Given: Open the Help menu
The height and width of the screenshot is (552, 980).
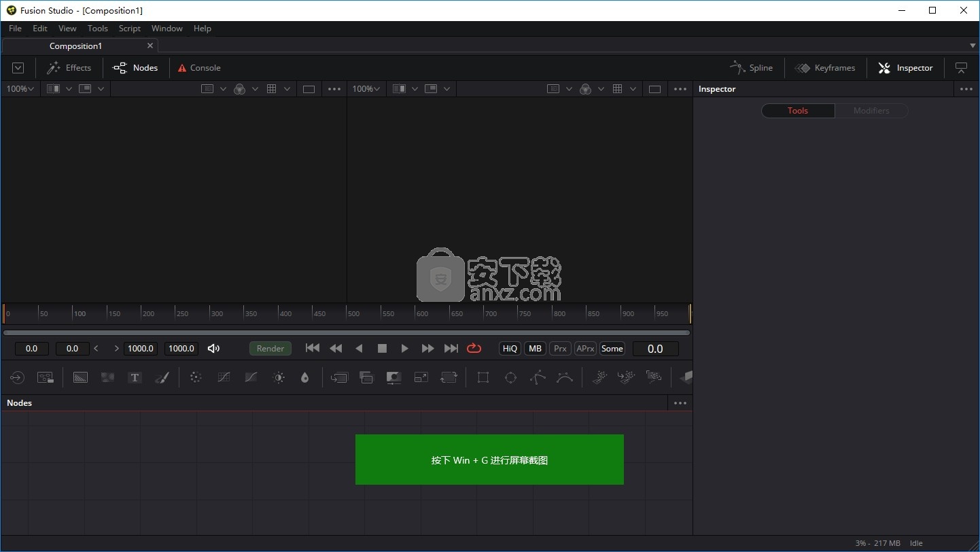Looking at the screenshot, I should pyautogui.click(x=203, y=29).
